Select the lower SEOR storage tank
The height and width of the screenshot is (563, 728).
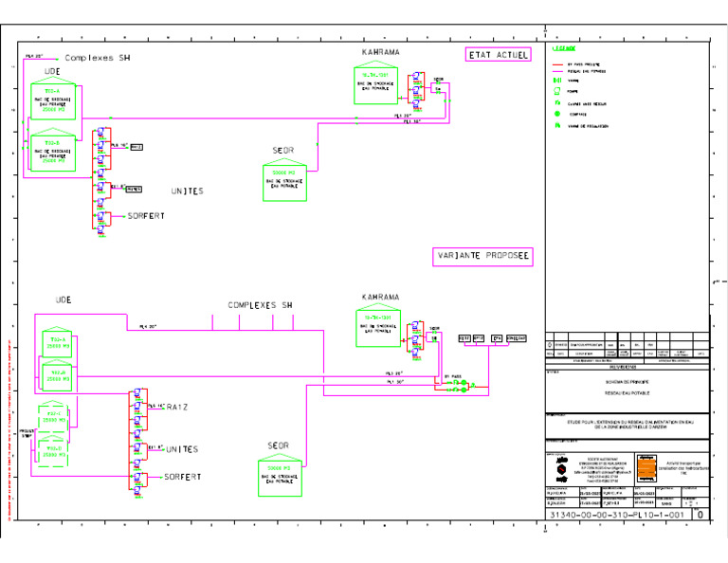(280, 475)
